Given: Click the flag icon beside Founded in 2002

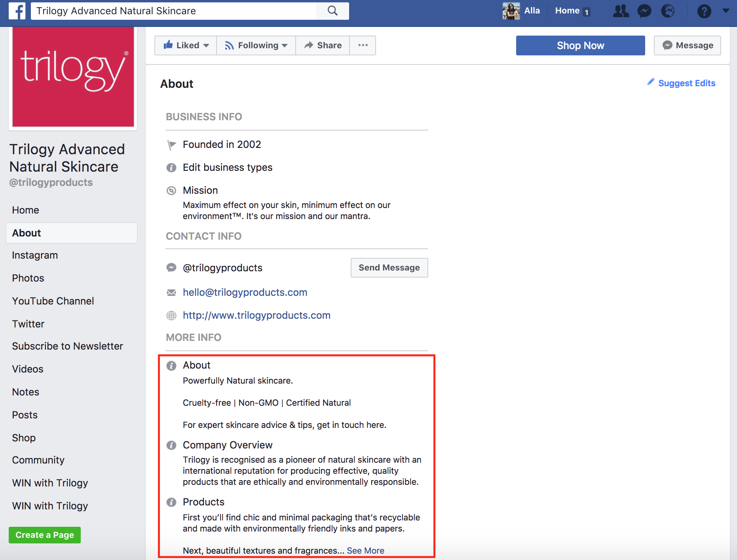Looking at the screenshot, I should coord(171,145).
